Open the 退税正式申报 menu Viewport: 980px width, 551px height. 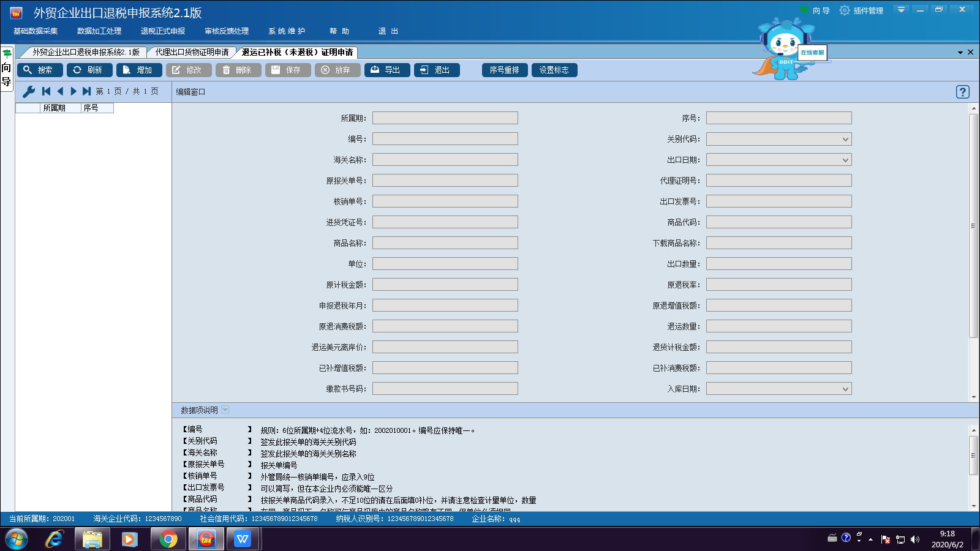[x=162, y=31]
